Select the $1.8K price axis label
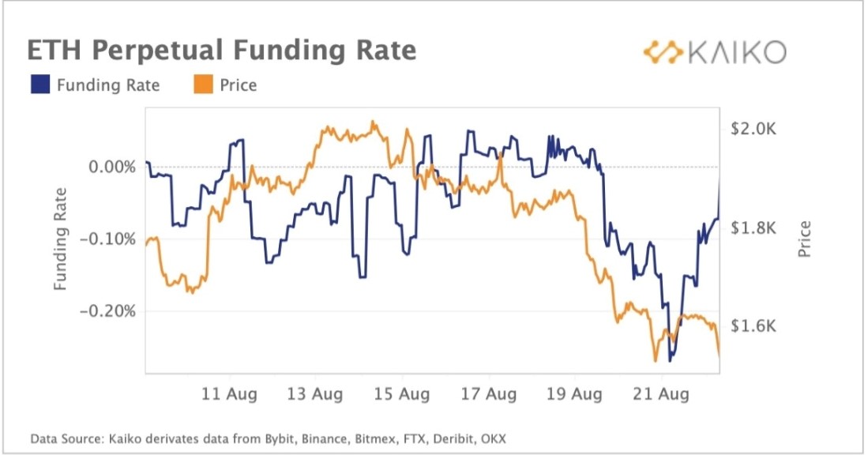The image size is (868, 459). [755, 228]
